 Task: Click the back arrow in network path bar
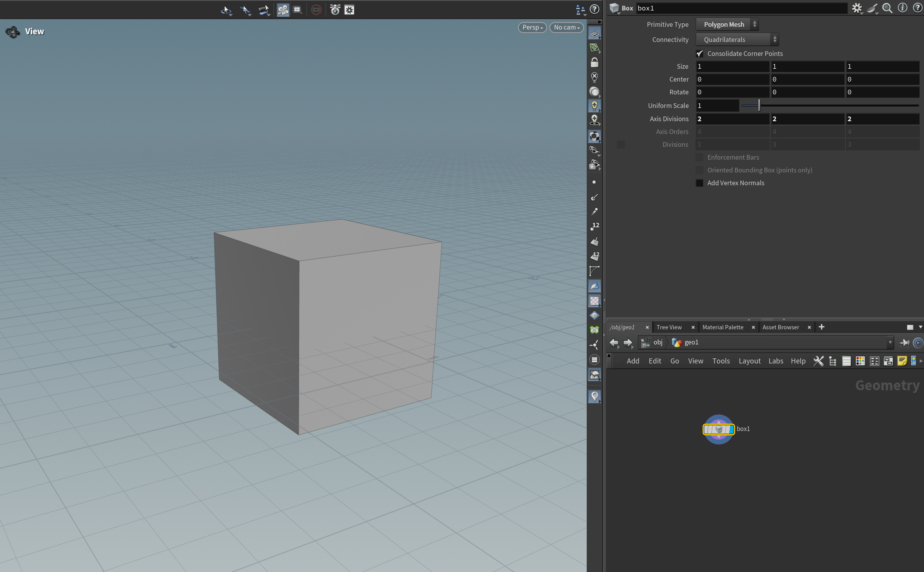614,343
